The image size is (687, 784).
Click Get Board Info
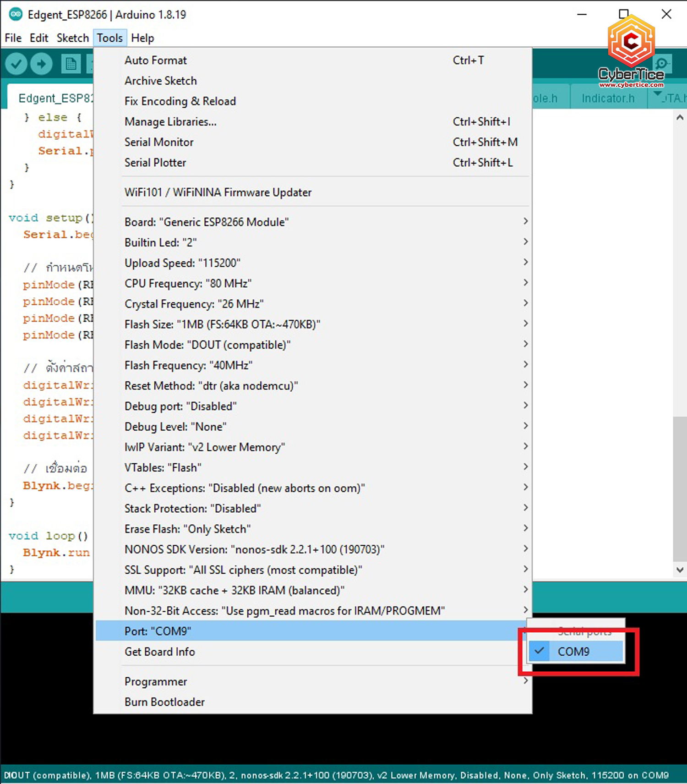tap(160, 652)
